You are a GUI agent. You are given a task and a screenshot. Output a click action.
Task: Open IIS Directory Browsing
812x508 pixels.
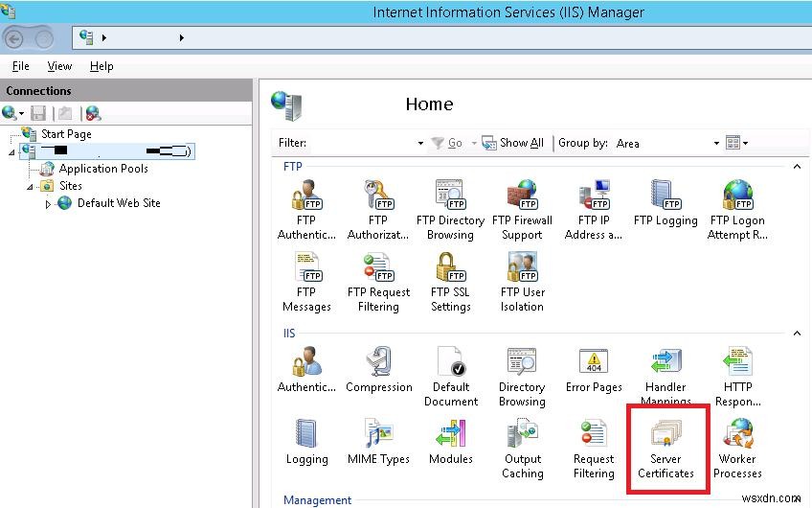tap(522, 377)
